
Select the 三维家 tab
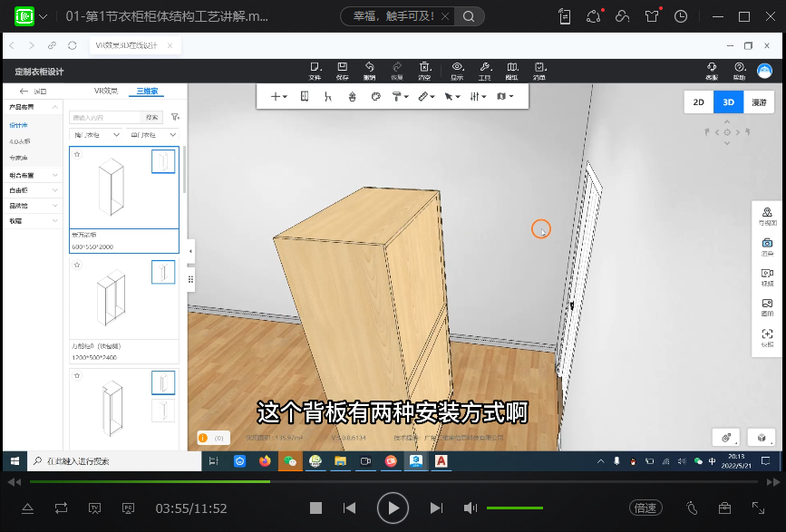pyautogui.click(x=147, y=91)
